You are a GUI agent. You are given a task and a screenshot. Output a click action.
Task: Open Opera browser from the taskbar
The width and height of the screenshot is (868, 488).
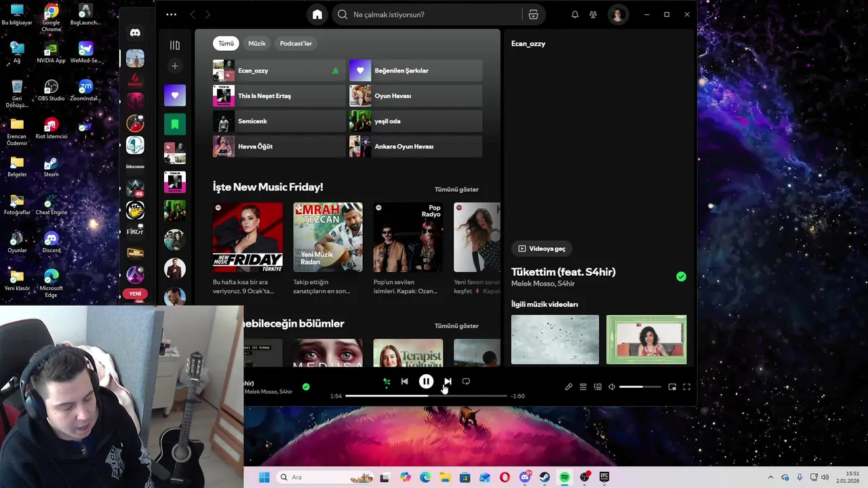pyautogui.click(x=505, y=477)
